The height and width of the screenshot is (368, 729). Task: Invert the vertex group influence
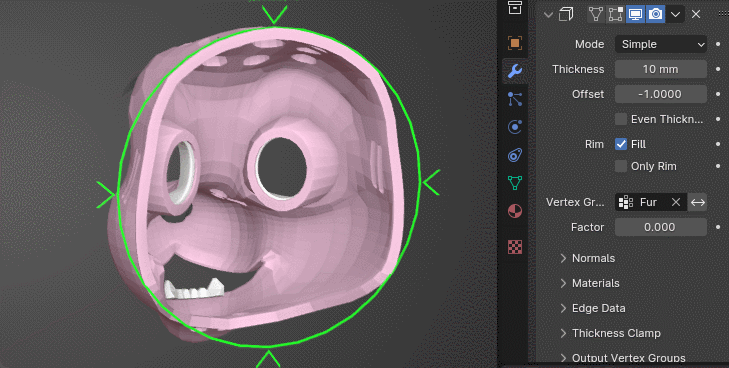pyautogui.click(x=698, y=202)
